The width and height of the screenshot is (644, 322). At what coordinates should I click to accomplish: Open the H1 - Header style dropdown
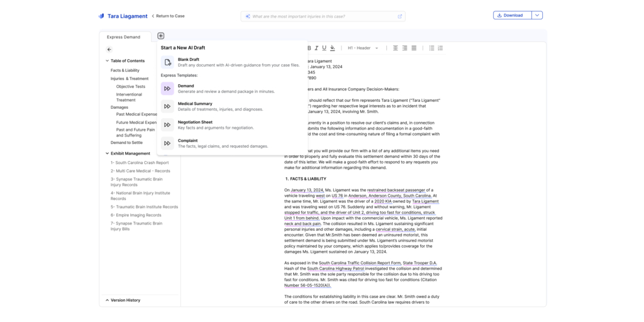(364, 48)
